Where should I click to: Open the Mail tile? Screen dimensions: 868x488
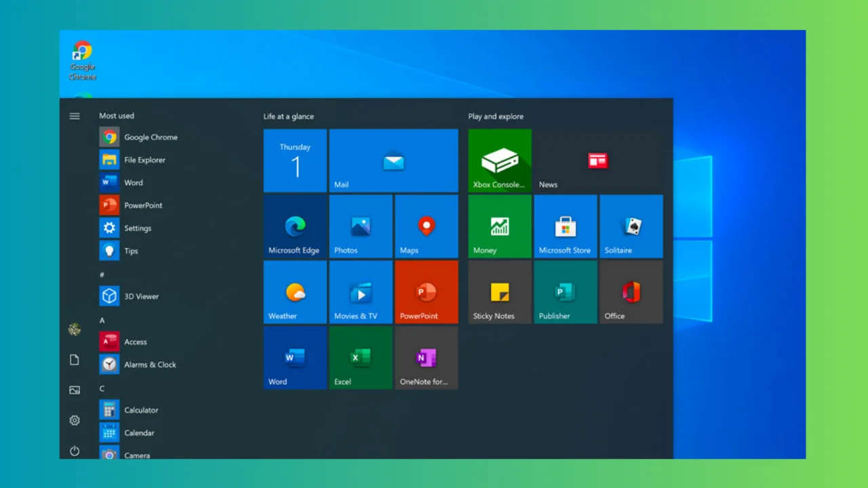pyautogui.click(x=393, y=161)
